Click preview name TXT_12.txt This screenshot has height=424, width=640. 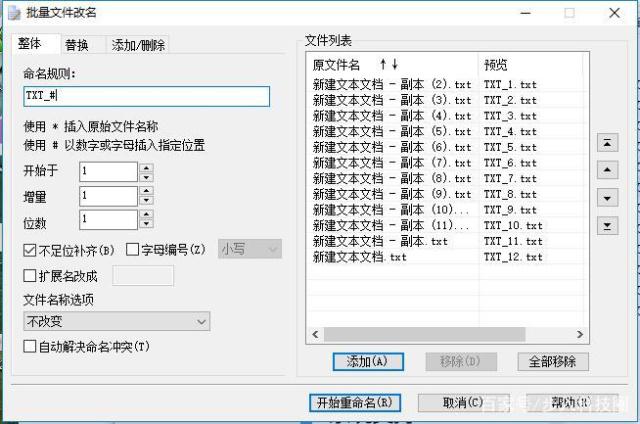513,257
